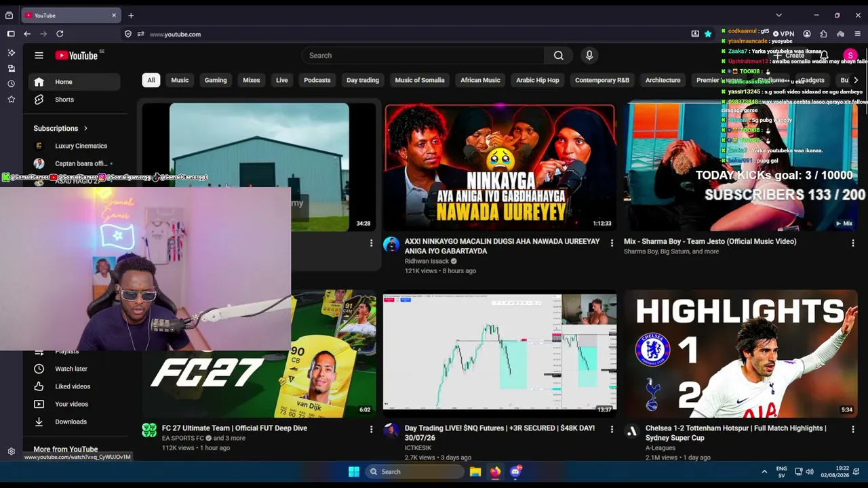Viewport: 868px width, 488px height.
Task: Click the shield icon in address bar
Action: point(127,34)
